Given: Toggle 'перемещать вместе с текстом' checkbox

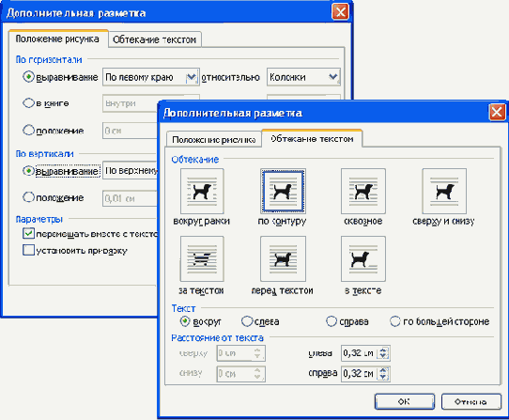Looking at the screenshot, I should [28, 233].
